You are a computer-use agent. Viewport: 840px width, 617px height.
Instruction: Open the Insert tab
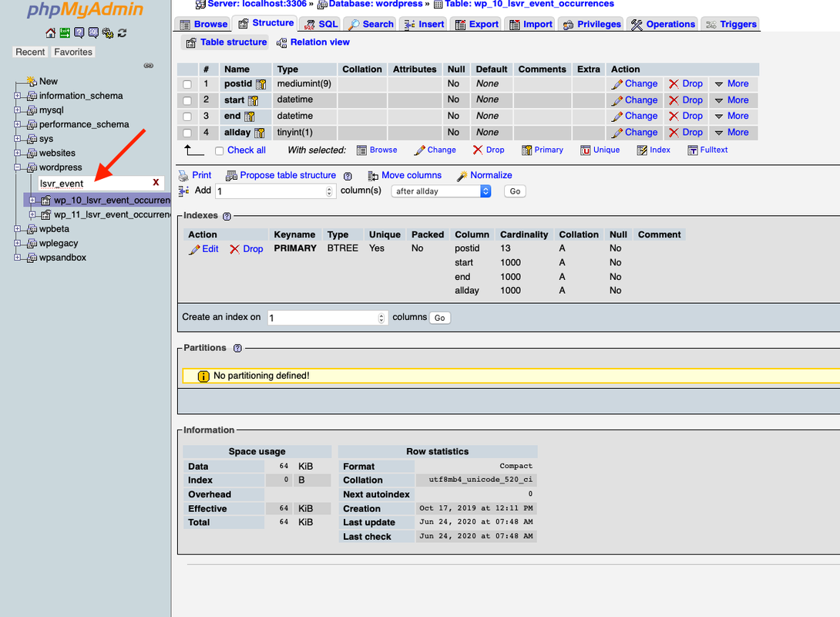tap(425, 24)
